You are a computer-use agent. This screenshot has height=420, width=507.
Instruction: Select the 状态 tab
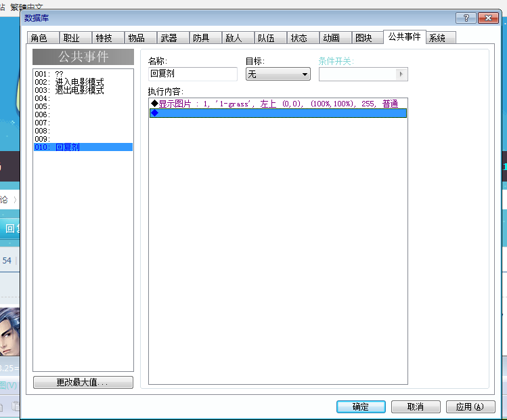pyautogui.click(x=303, y=38)
